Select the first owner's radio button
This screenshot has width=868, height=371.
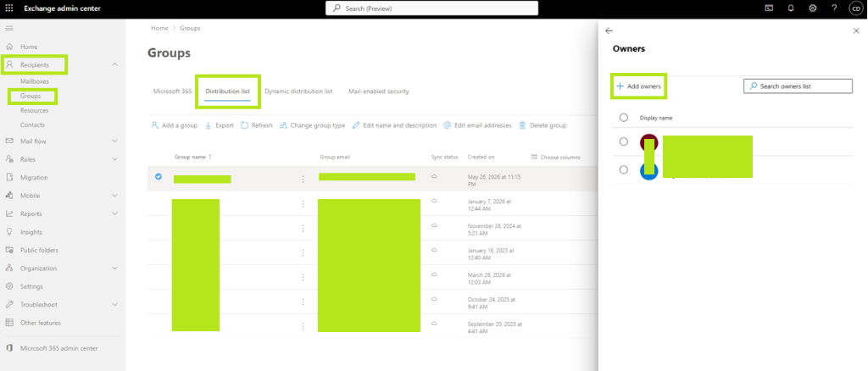624,141
